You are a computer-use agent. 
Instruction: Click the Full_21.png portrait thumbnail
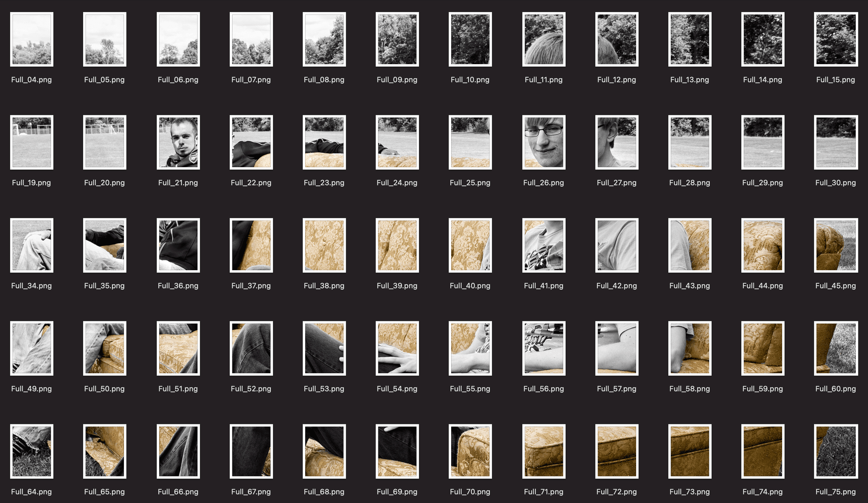click(x=178, y=142)
